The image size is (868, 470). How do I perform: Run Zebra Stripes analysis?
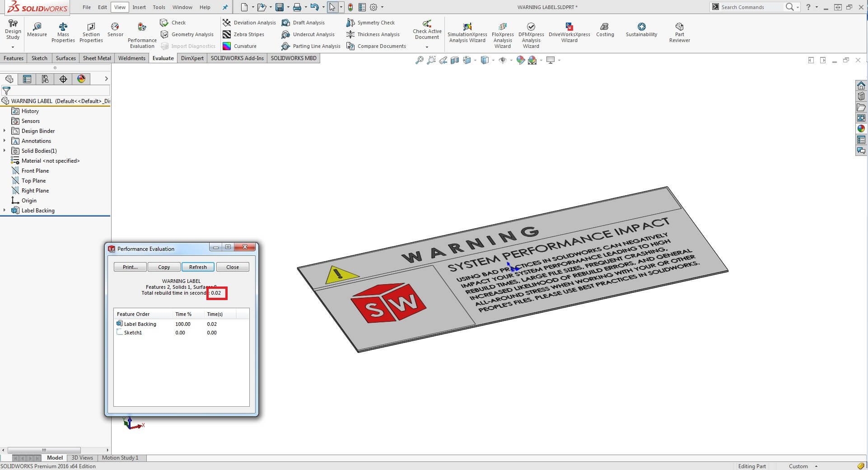[x=246, y=34]
